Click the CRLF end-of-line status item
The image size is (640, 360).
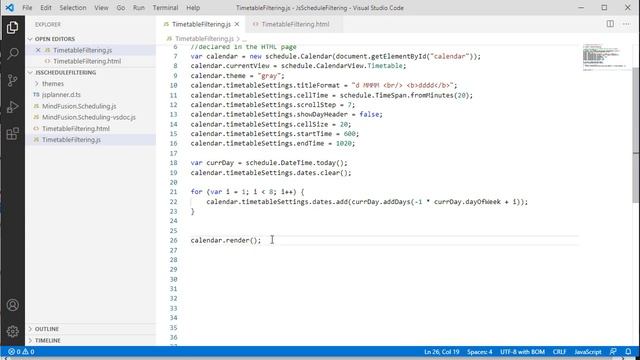559,351
